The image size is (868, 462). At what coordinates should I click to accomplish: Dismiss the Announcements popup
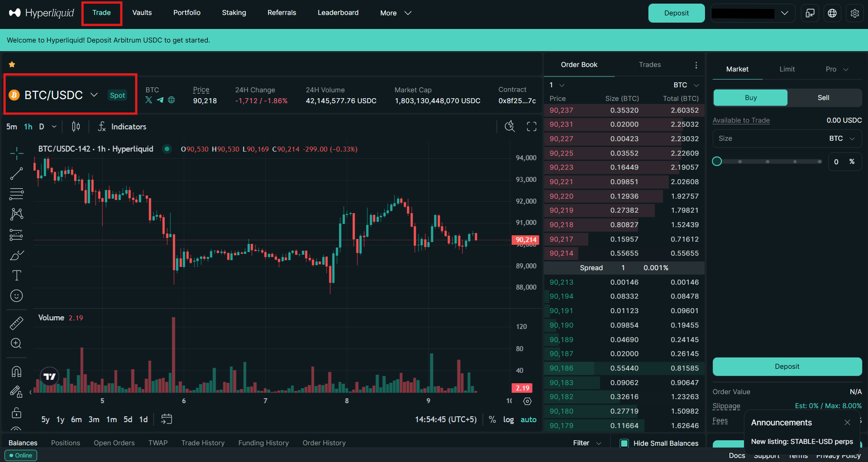847,422
